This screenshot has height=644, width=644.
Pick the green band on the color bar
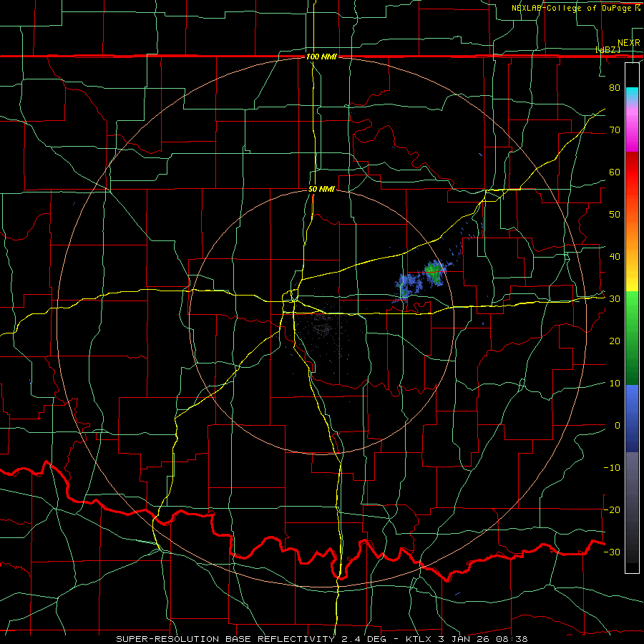(x=632, y=338)
